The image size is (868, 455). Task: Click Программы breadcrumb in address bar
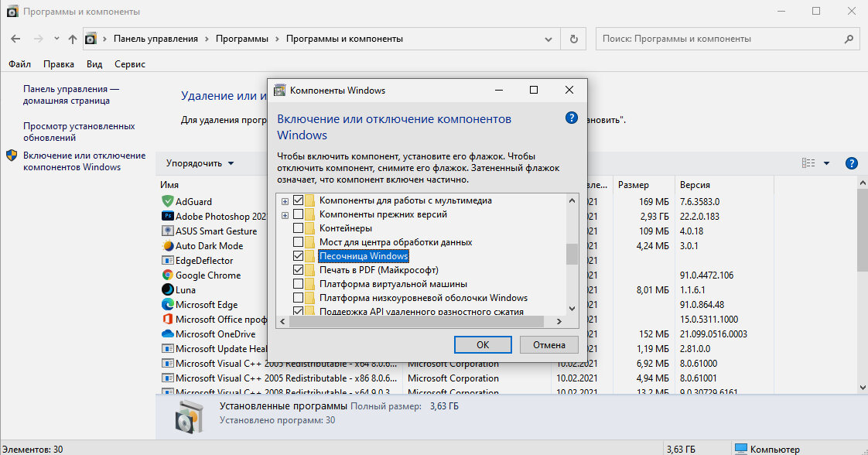pyautogui.click(x=242, y=39)
